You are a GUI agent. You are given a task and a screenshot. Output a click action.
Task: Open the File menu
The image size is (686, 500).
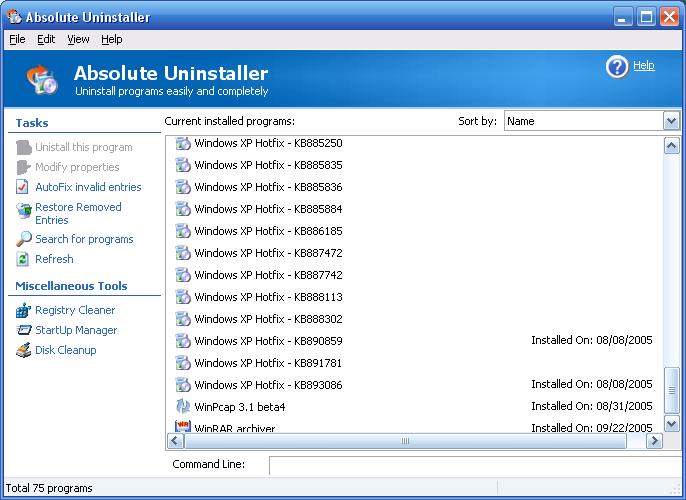click(17, 39)
